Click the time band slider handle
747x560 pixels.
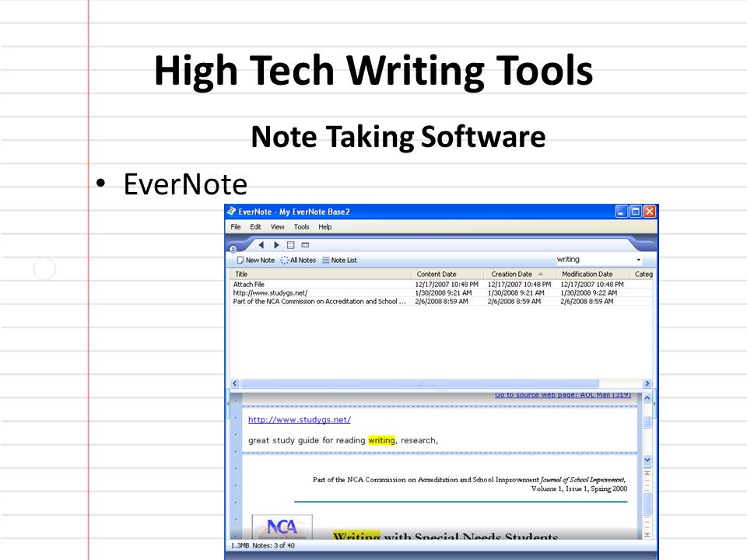[x=647, y=503]
